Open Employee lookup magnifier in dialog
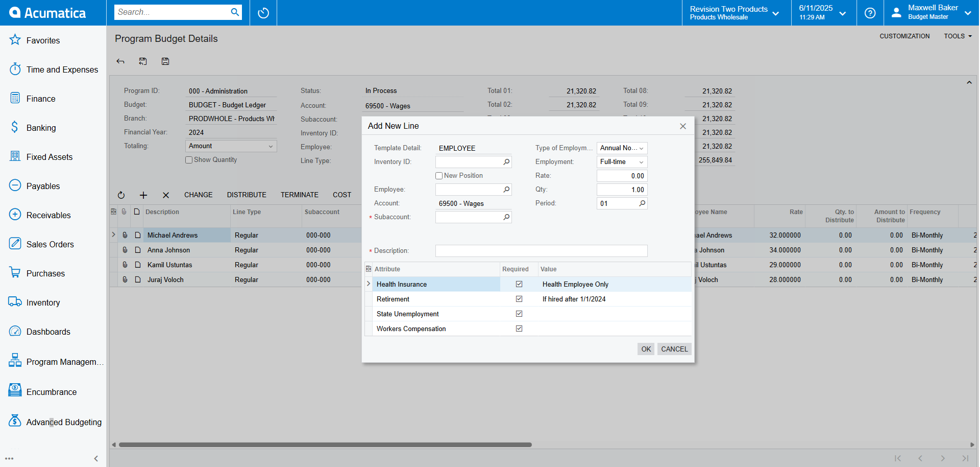 [506, 190]
